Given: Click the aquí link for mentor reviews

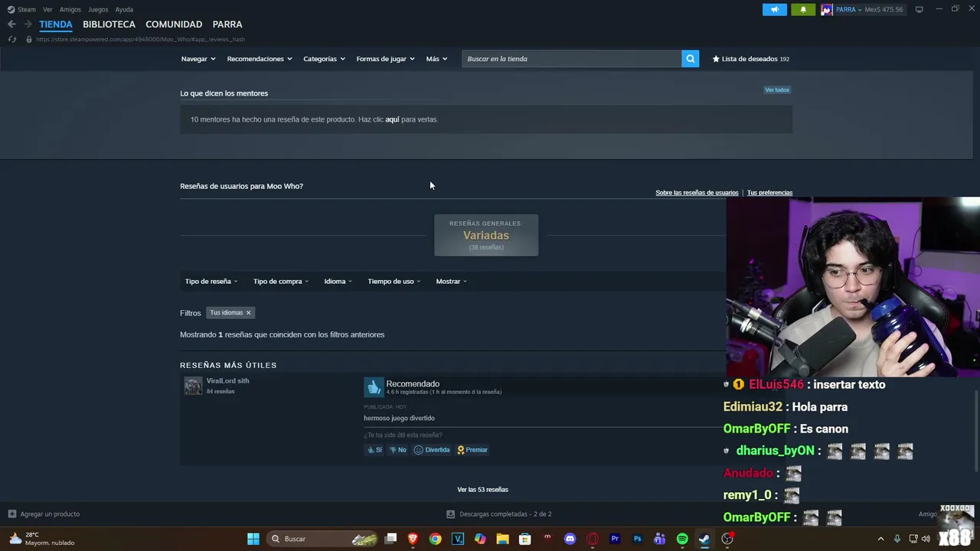Looking at the screenshot, I should tap(392, 119).
